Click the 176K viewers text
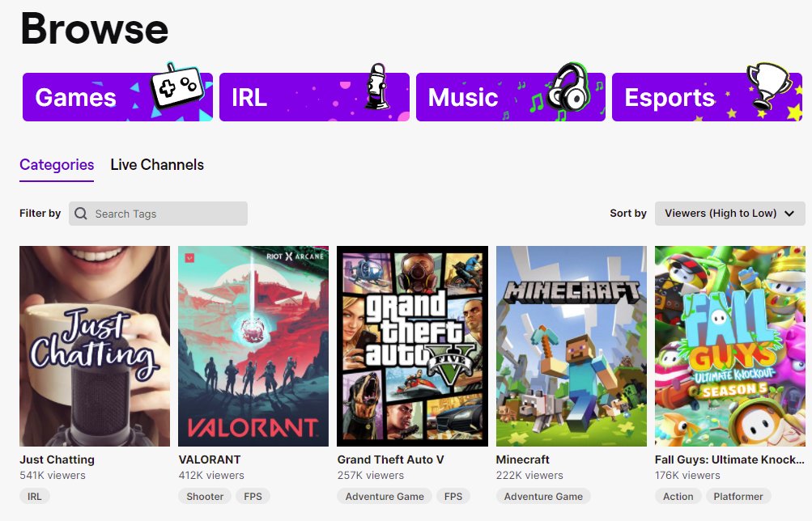 point(687,475)
